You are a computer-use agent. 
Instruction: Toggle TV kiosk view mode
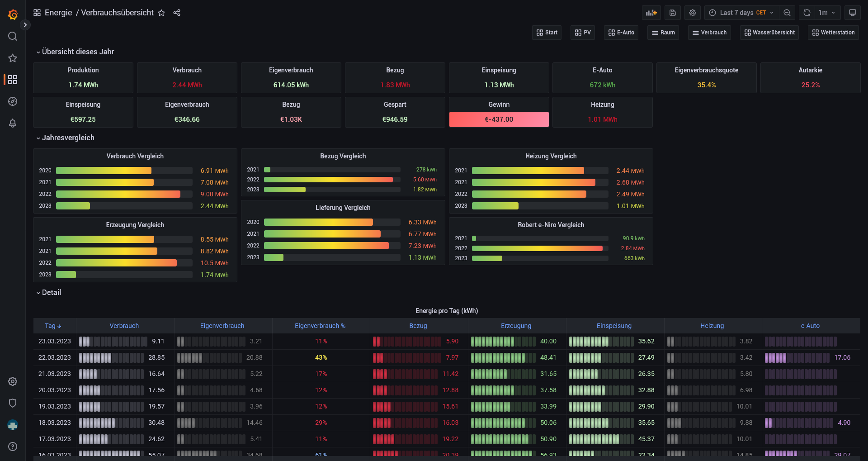[x=852, y=13]
